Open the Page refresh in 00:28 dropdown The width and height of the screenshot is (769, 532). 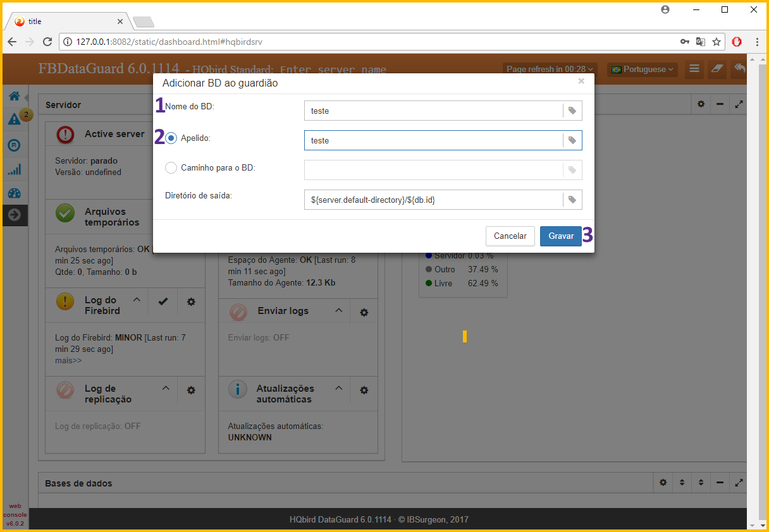(x=550, y=69)
